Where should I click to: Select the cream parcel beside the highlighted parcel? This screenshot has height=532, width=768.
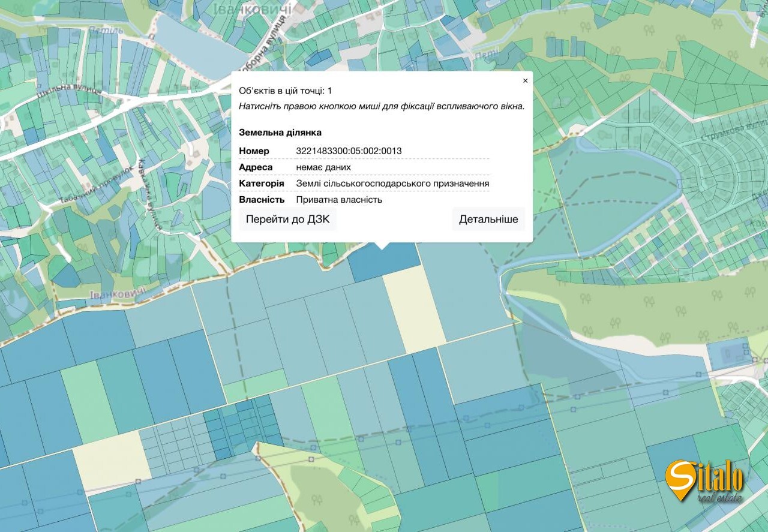click(413, 309)
